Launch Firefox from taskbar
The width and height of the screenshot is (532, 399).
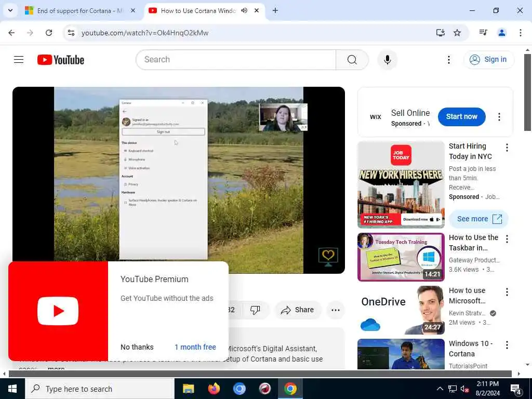[x=214, y=389]
